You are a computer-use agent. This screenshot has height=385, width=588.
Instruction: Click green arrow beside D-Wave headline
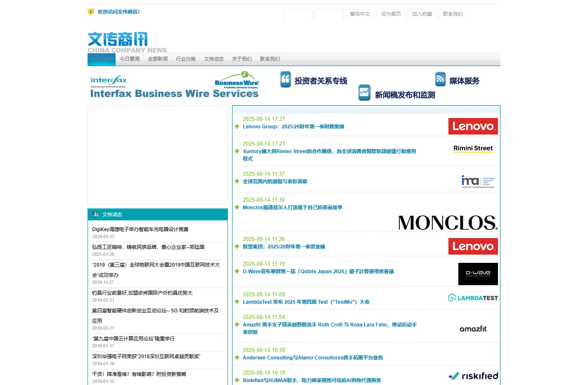pyautogui.click(x=237, y=272)
